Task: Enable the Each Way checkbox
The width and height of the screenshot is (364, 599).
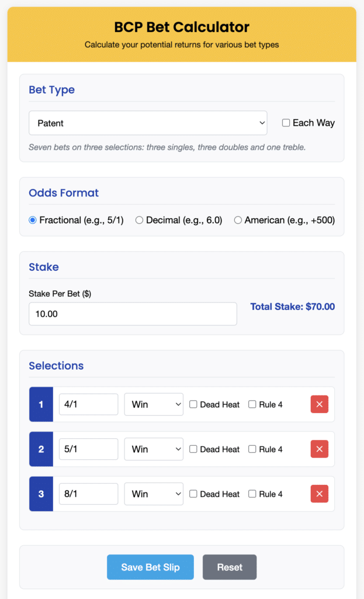Action: pyautogui.click(x=286, y=123)
